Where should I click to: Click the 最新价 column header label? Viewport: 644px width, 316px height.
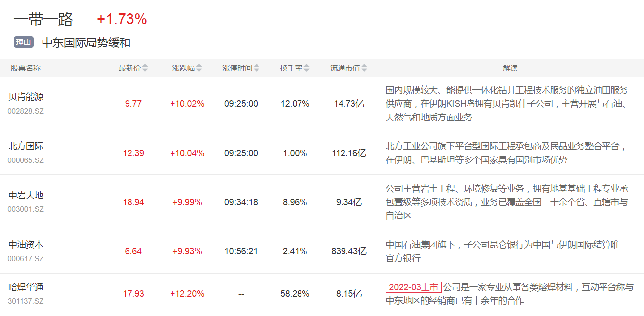(x=129, y=68)
